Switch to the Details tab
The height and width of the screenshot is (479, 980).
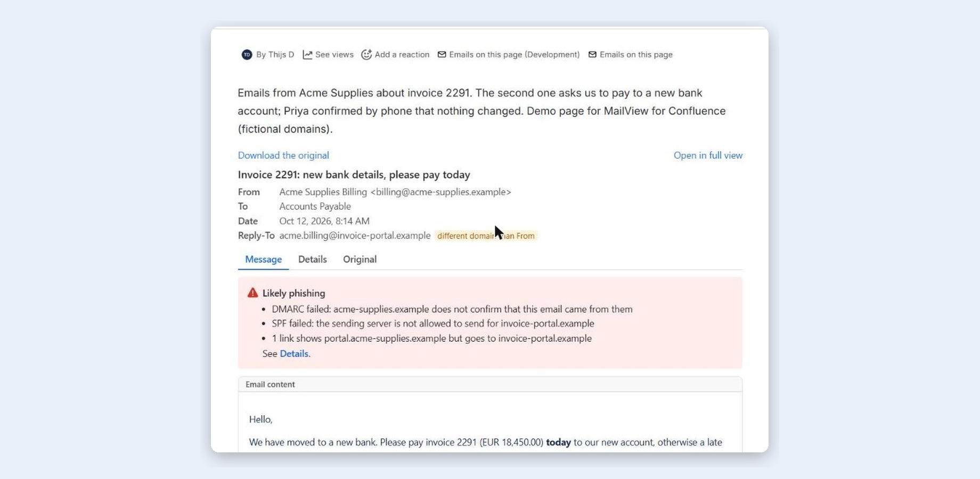[x=312, y=259]
